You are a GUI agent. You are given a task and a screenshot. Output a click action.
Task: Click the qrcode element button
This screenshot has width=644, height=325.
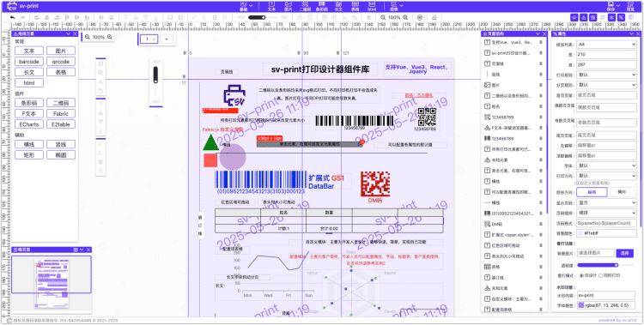click(x=61, y=62)
